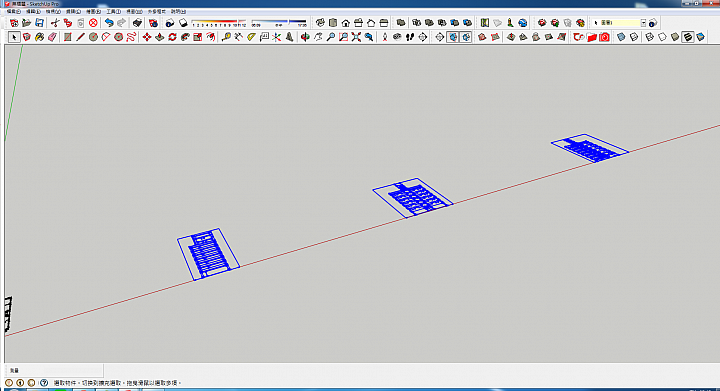Undo the last action
Screen dimensions: 720x391
click(x=109, y=22)
